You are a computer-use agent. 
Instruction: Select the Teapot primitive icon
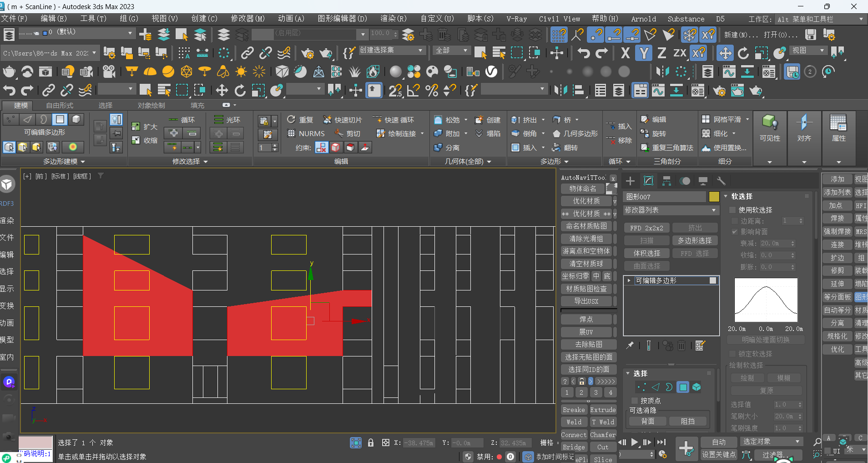click(x=9, y=71)
